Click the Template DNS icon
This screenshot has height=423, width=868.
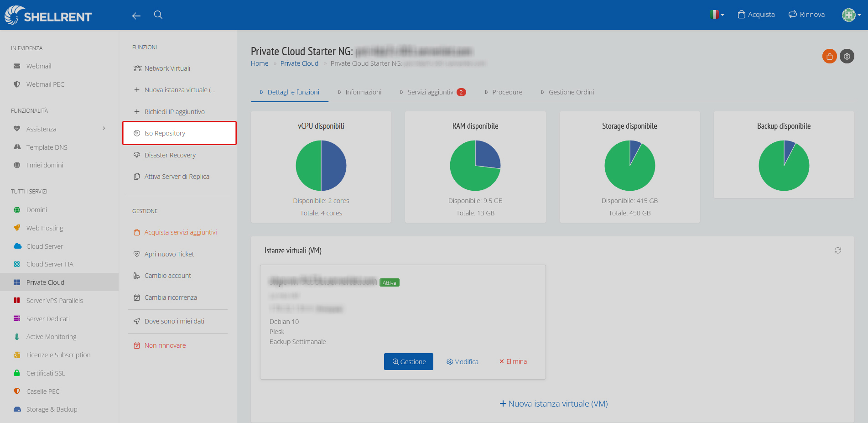tap(17, 147)
